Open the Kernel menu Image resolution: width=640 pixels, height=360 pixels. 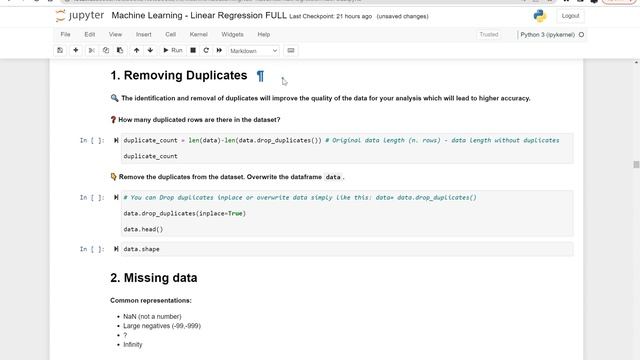pos(199,34)
